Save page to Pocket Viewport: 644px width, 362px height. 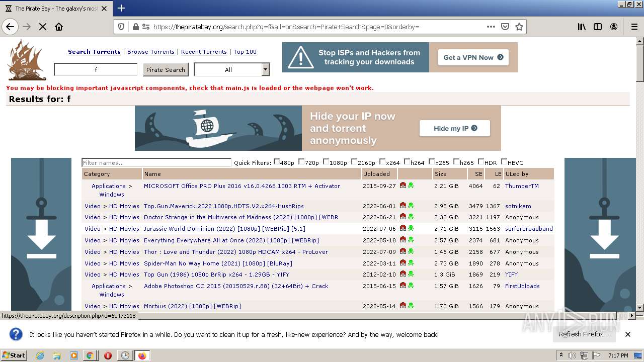point(505,27)
